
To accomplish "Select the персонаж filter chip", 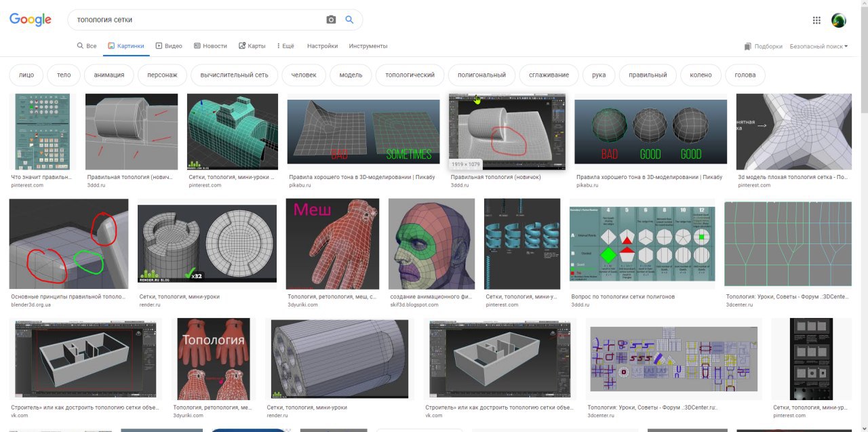I will tap(162, 75).
